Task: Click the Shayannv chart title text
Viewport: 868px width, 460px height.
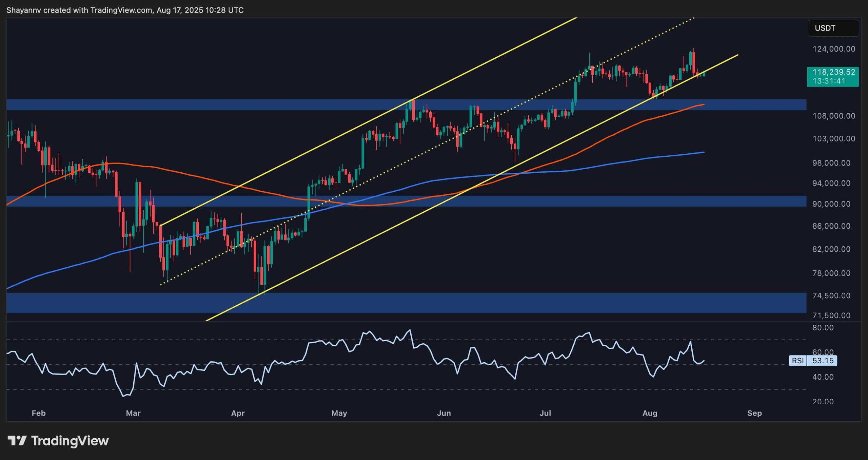Action: coord(24,10)
